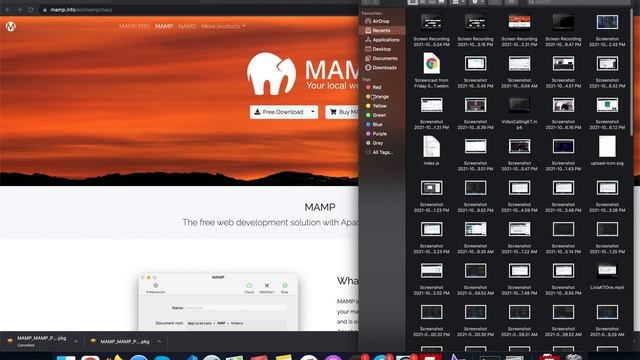
Task: Click the browser back arrow
Action: 8,9
